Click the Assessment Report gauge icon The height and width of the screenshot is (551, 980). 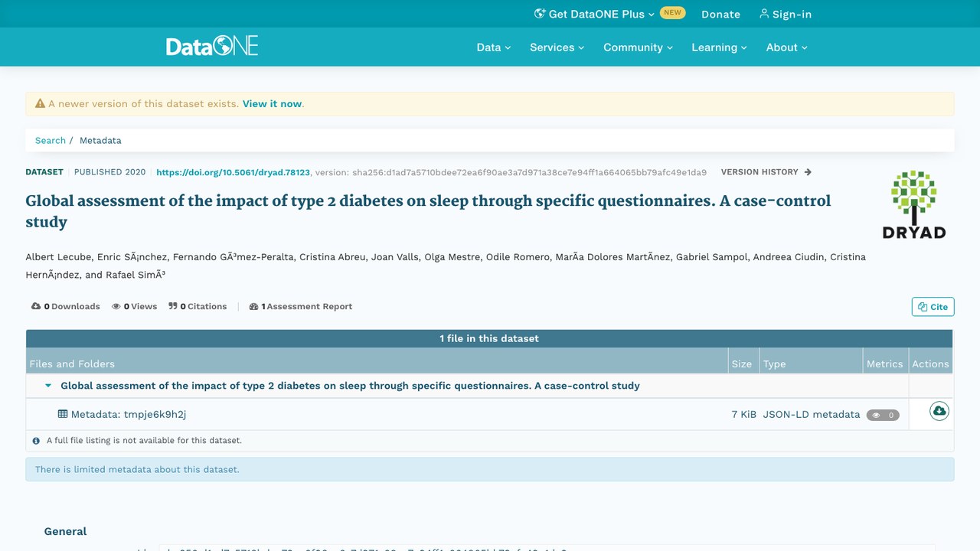tap(254, 306)
